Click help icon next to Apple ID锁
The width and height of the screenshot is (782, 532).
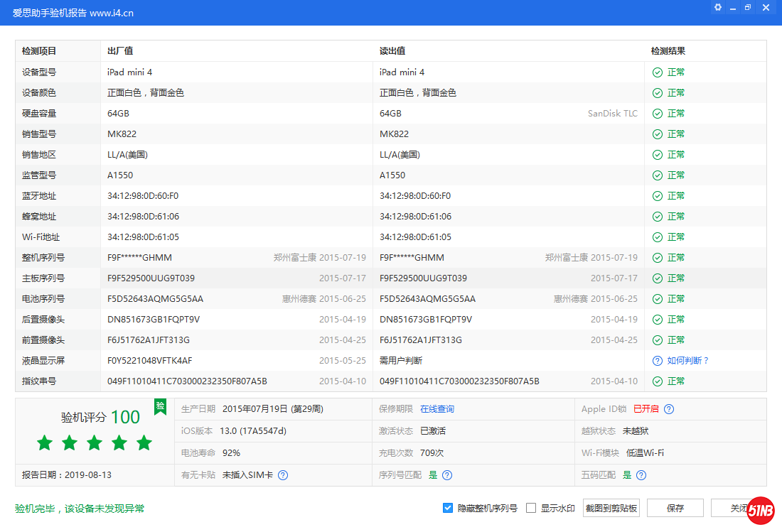point(669,409)
